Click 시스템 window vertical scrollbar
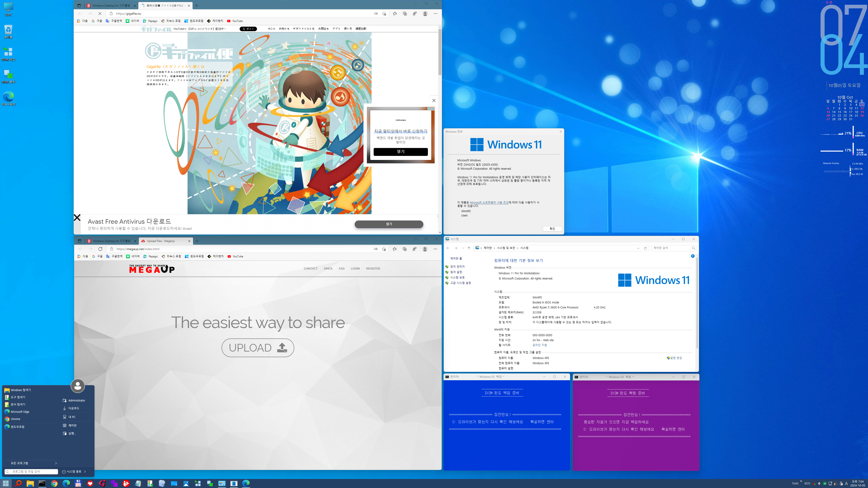 pos(697,303)
